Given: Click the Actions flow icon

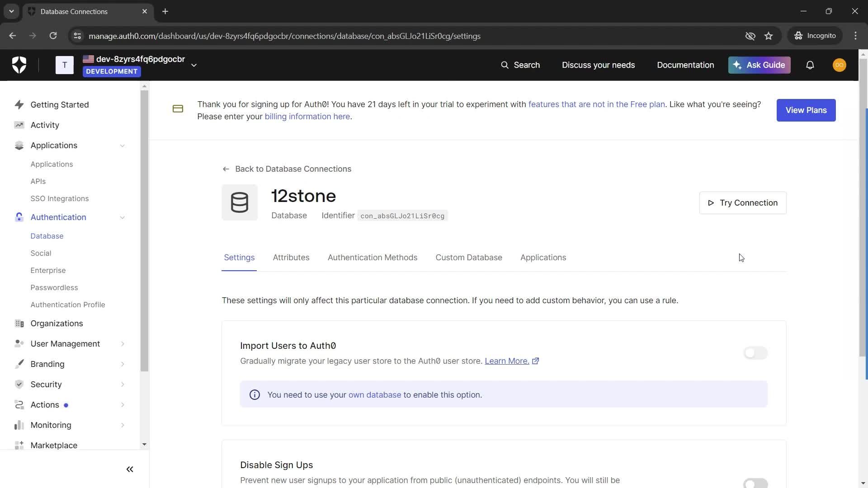Looking at the screenshot, I should tap(19, 405).
